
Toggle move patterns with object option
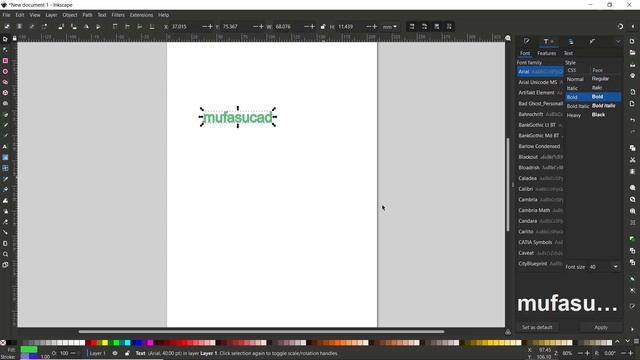(x=449, y=27)
